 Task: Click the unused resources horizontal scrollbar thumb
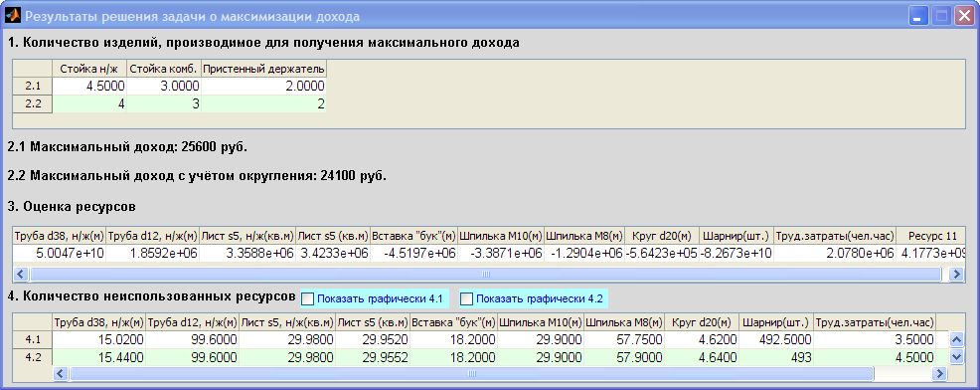click(x=472, y=374)
